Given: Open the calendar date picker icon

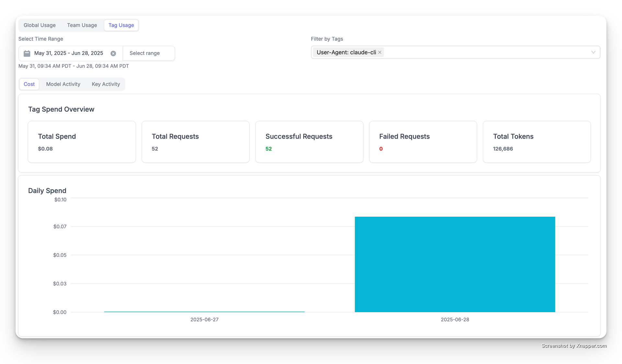Looking at the screenshot, I should pyautogui.click(x=27, y=53).
